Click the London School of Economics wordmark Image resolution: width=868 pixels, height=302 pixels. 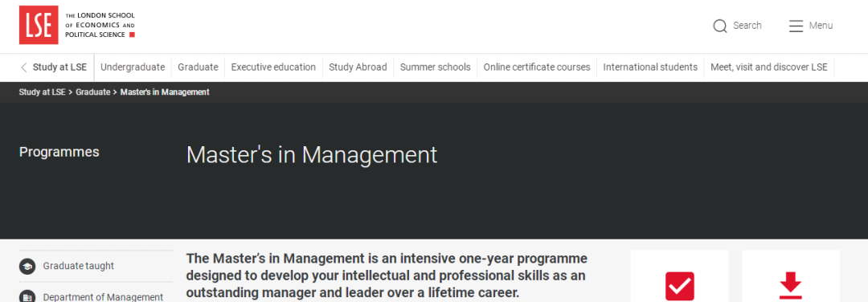pos(100,25)
